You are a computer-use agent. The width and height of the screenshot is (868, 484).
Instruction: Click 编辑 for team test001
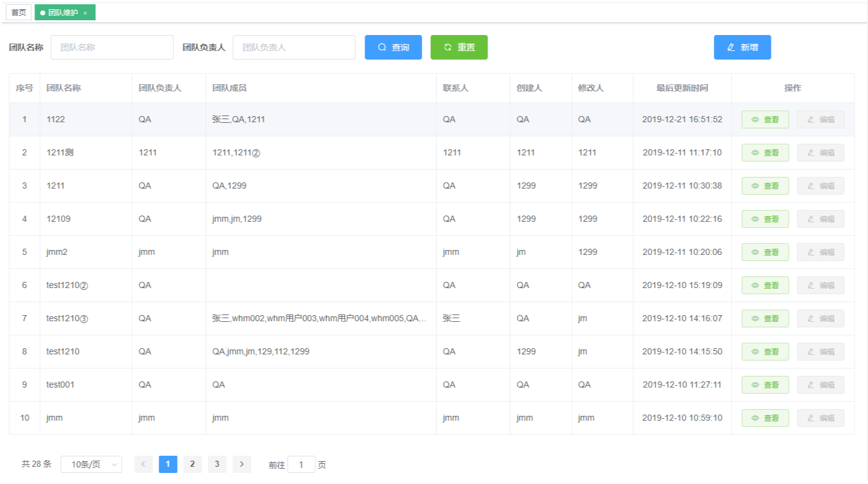[821, 385]
